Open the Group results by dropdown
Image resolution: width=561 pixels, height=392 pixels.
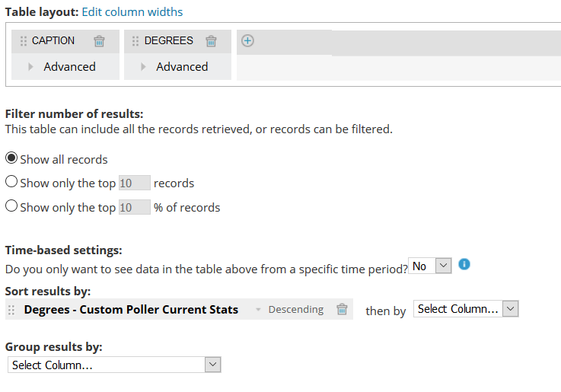[114, 365]
